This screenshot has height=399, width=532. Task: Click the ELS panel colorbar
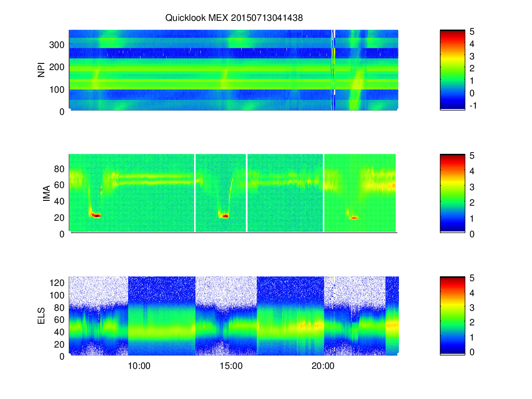pyautogui.click(x=452, y=316)
